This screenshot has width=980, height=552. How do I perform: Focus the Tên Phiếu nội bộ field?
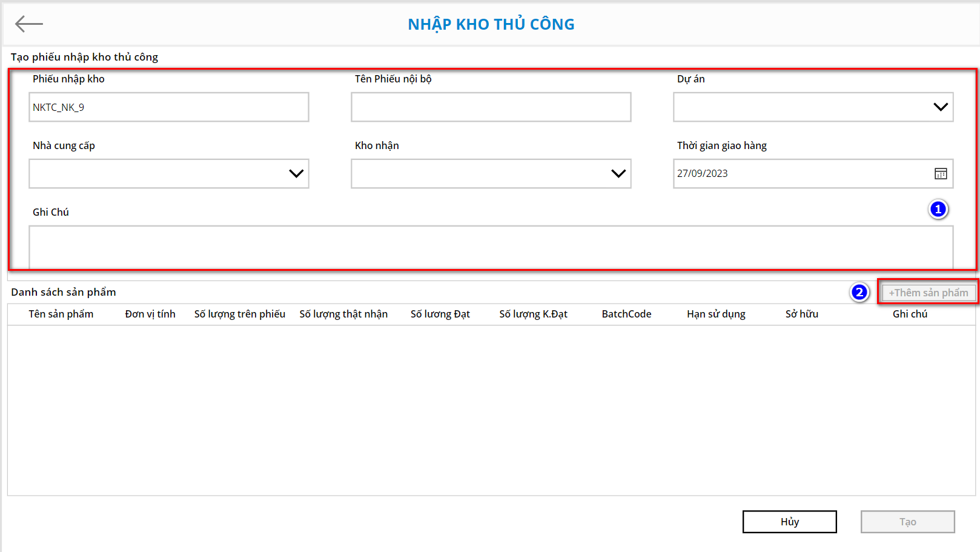pos(491,107)
